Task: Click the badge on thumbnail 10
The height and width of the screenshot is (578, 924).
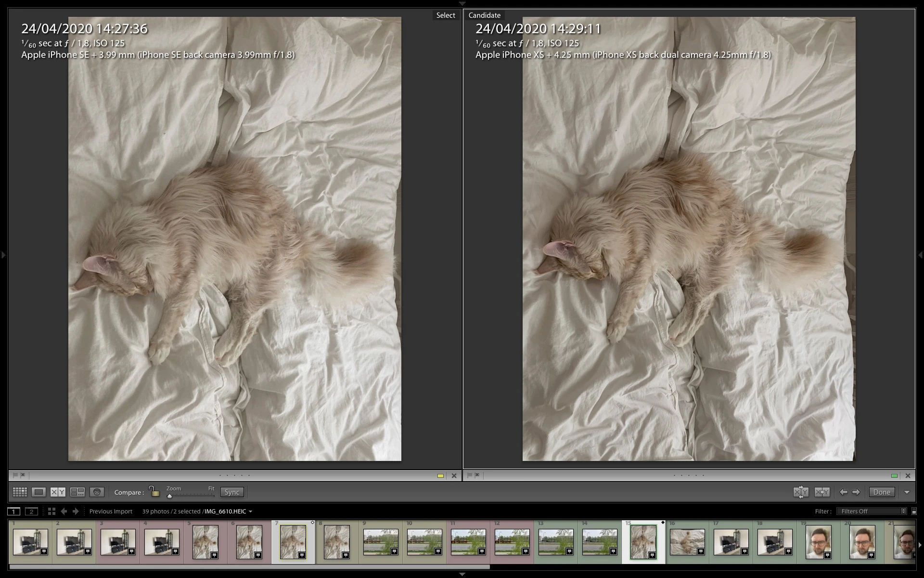Action: pyautogui.click(x=438, y=551)
